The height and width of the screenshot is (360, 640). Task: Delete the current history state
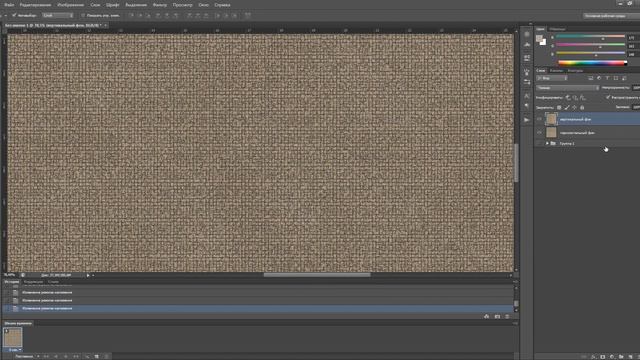point(507,316)
